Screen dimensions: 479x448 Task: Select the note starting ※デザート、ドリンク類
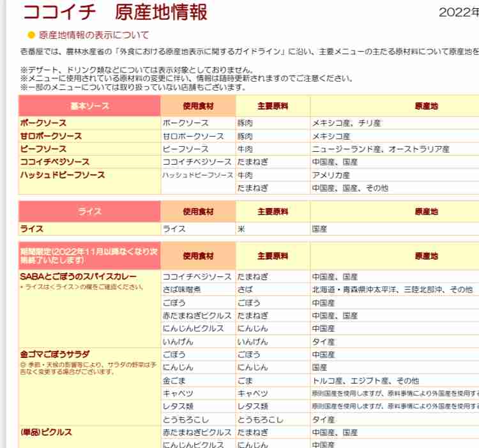[x=137, y=70]
